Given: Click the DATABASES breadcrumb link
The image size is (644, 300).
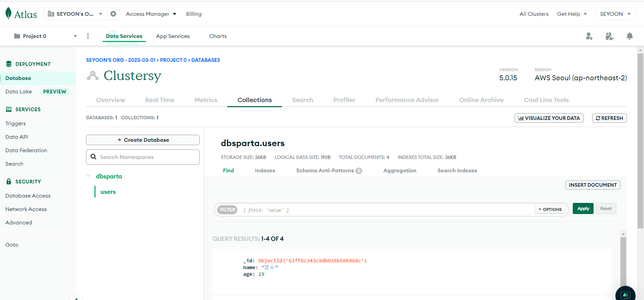Looking at the screenshot, I should (206, 60).
